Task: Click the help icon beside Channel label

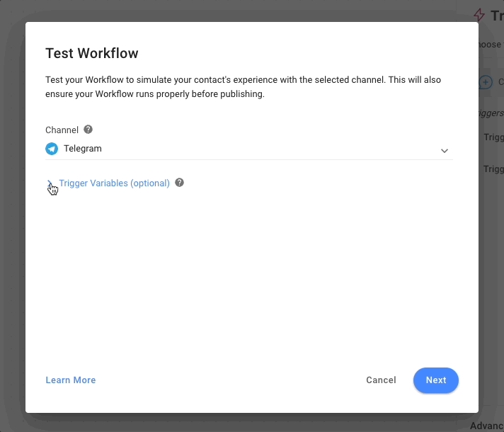Action: coord(88,130)
